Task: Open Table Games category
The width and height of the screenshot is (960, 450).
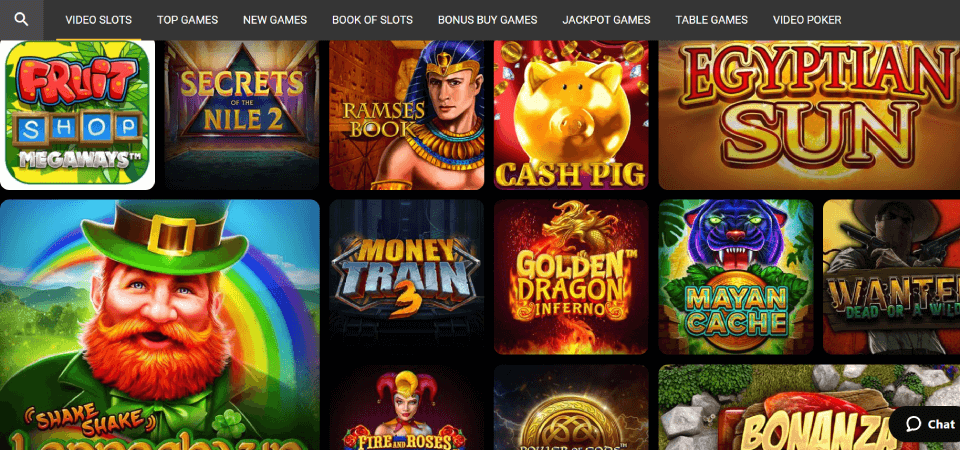Action: point(711,20)
